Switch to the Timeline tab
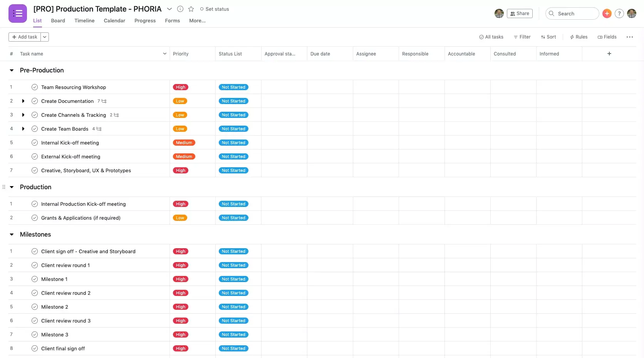Image resolution: width=644 pixels, height=358 pixels. [84, 21]
